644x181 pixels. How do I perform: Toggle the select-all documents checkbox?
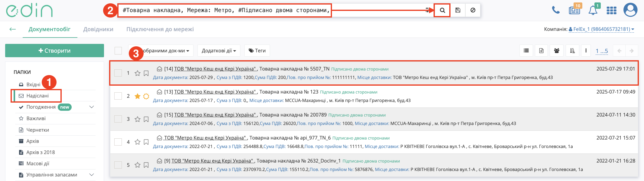pyautogui.click(x=118, y=51)
